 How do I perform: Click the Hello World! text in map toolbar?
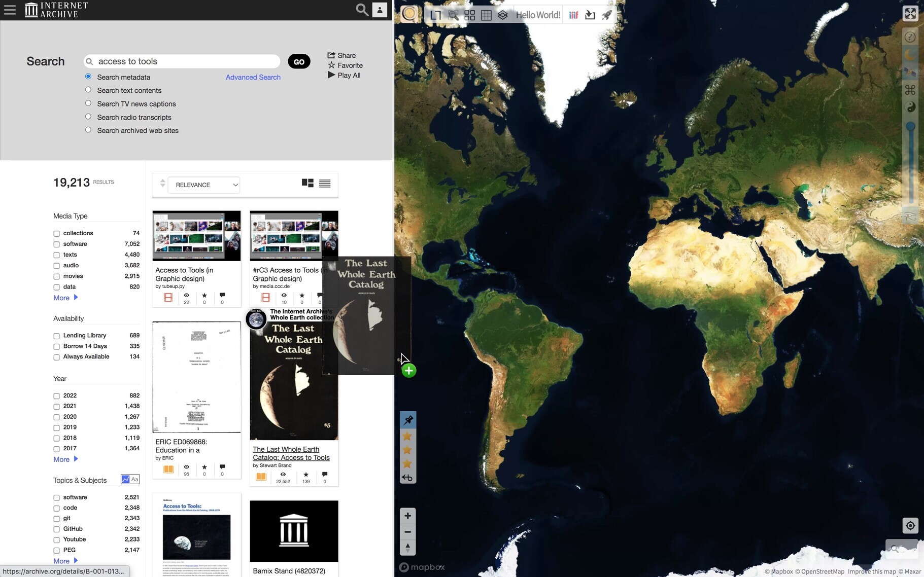pos(538,15)
